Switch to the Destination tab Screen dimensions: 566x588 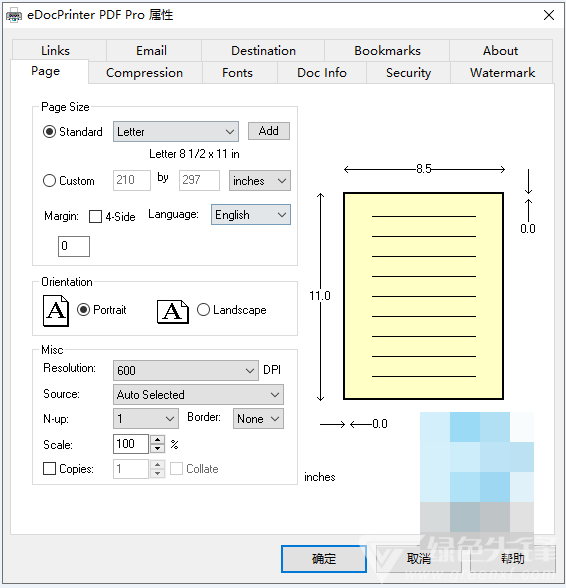pos(263,51)
